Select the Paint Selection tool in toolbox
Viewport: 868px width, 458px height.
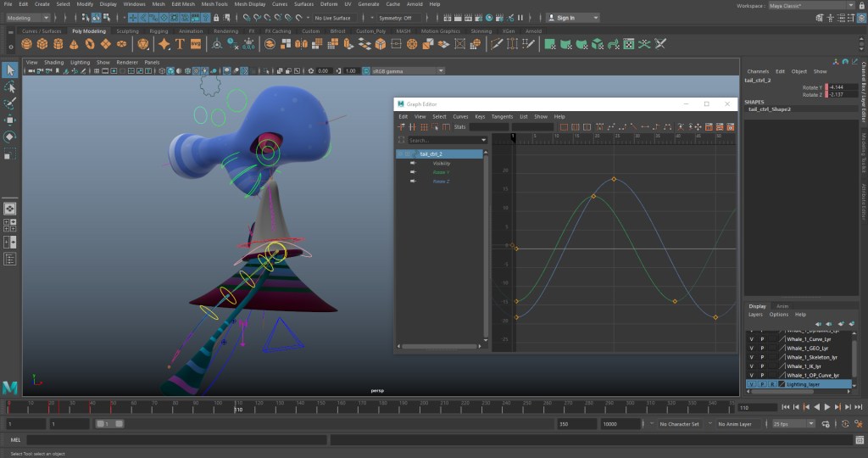[10, 103]
